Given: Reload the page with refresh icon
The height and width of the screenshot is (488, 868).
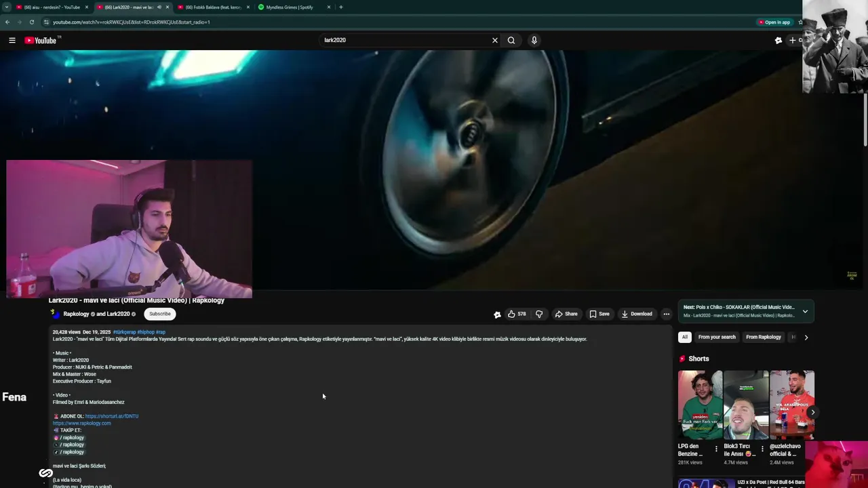Looking at the screenshot, I should (x=31, y=22).
